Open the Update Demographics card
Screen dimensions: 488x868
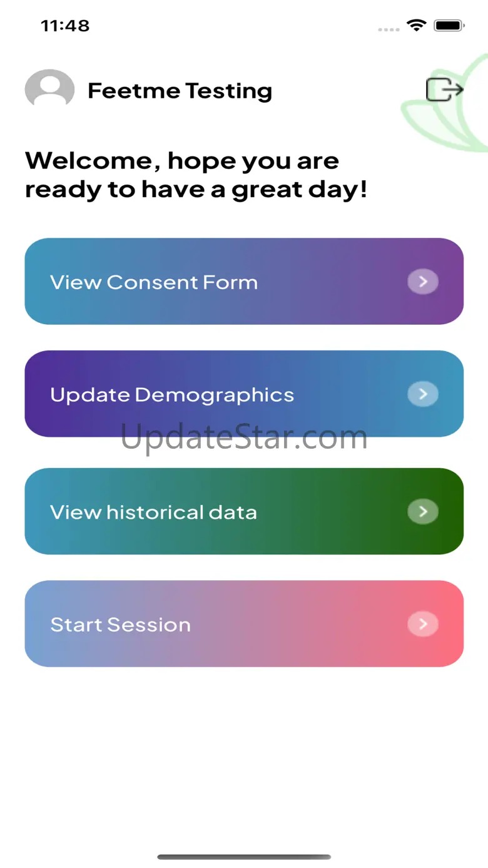(244, 394)
